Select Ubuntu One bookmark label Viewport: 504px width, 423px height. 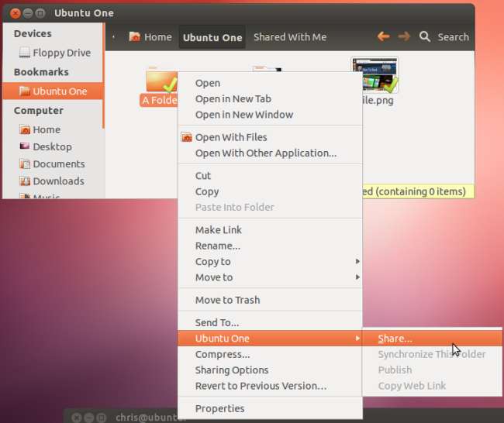tap(60, 91)
